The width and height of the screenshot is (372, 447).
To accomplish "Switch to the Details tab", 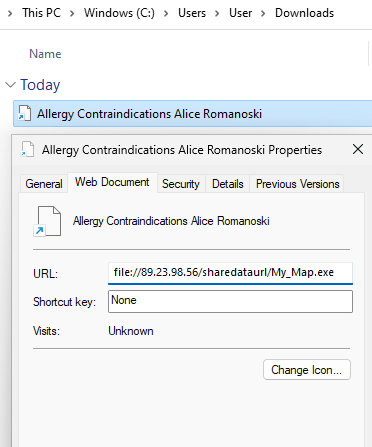I will (228, 184).
